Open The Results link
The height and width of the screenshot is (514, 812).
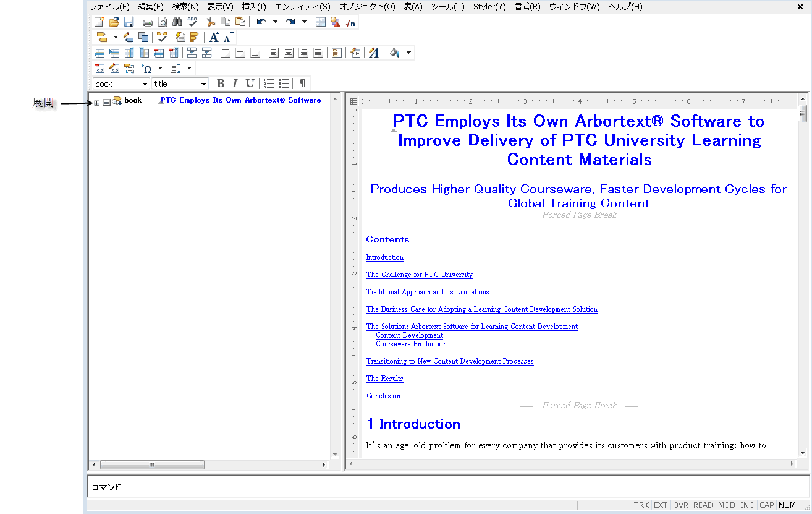coord(384,379)
